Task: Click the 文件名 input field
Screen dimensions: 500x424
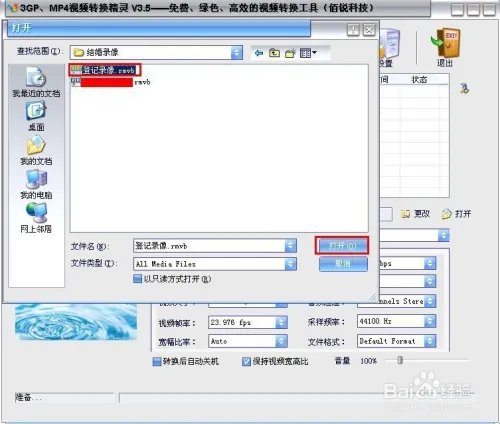Action: [x=209, y=246]
